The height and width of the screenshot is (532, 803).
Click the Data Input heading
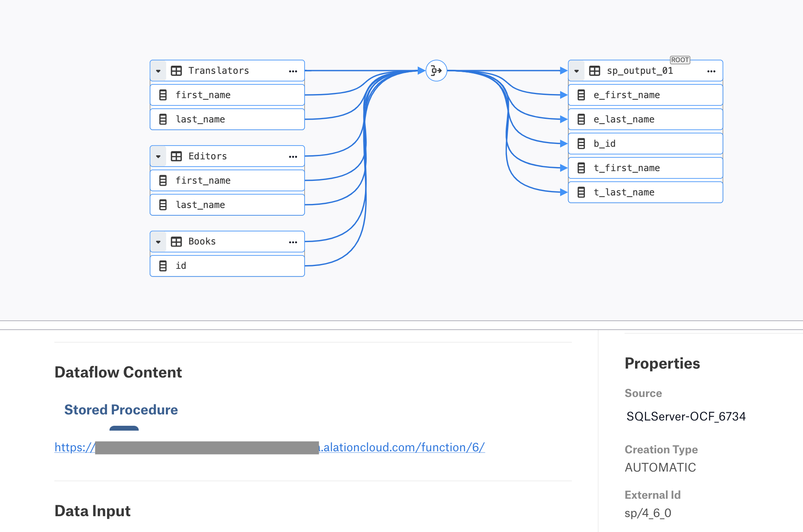92,511
